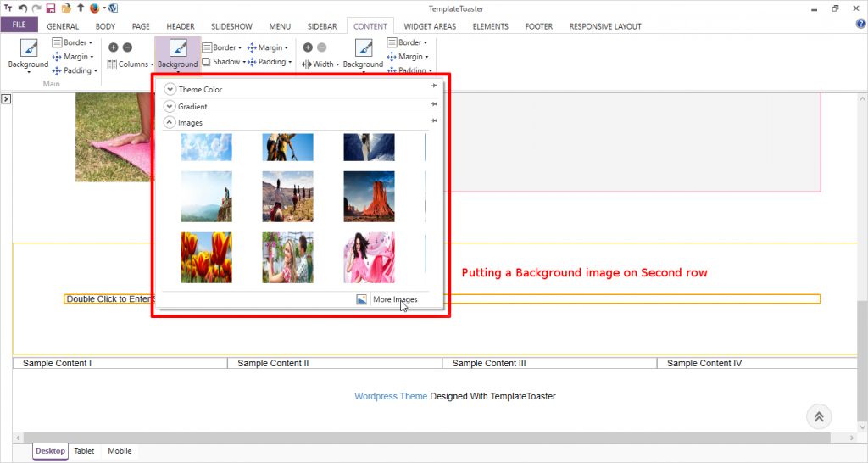Pin the Gradient section

point(434,104)
